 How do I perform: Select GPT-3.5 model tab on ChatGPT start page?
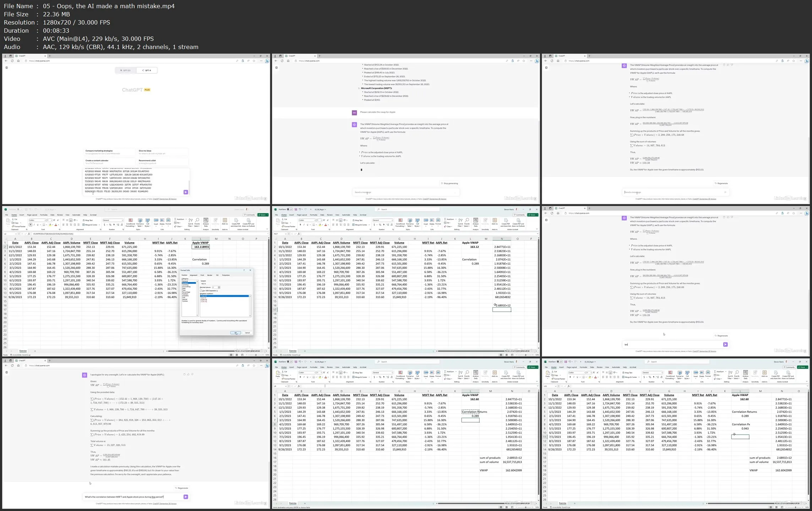click(x=126, y=70)
